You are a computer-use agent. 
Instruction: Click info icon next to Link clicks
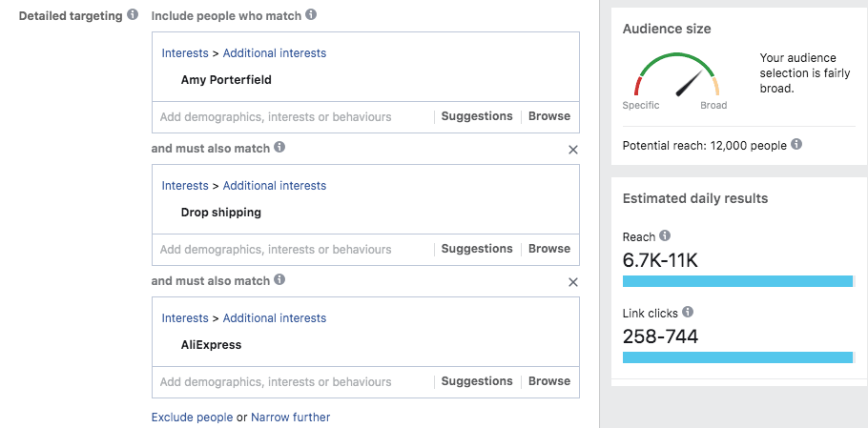pos(688,312)
